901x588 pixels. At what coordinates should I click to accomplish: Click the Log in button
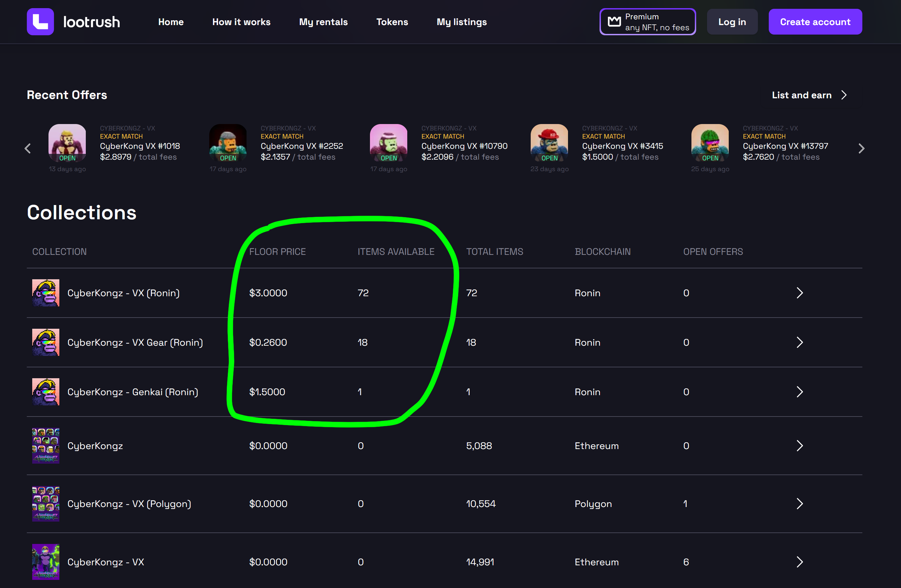click(x=732, y=22)
